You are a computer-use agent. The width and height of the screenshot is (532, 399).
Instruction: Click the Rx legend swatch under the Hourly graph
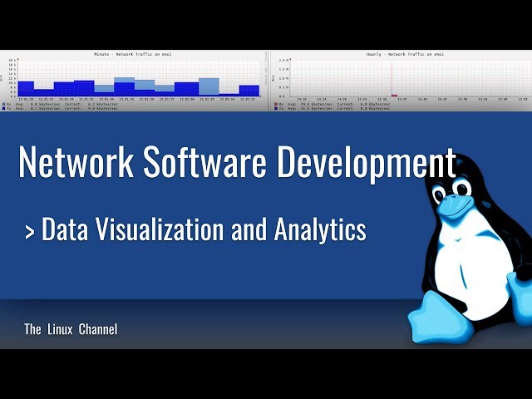[276, 105]
